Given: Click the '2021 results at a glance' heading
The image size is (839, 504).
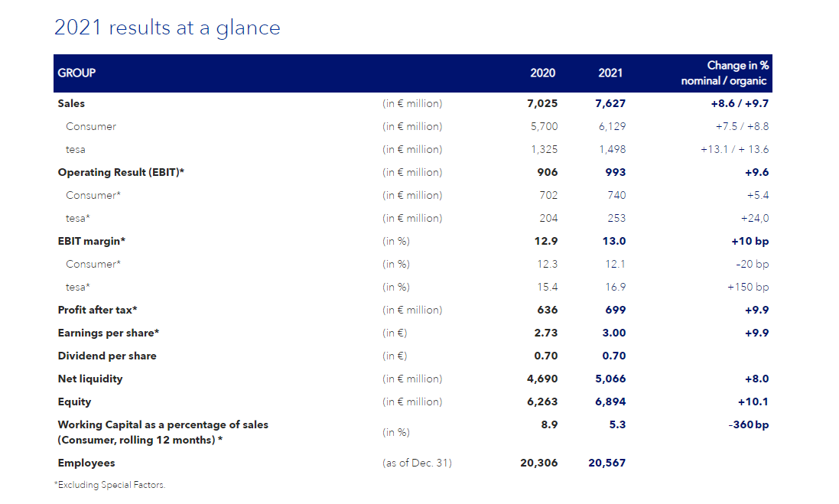Looking at the screenshot, I should click(x=167, y=28).
